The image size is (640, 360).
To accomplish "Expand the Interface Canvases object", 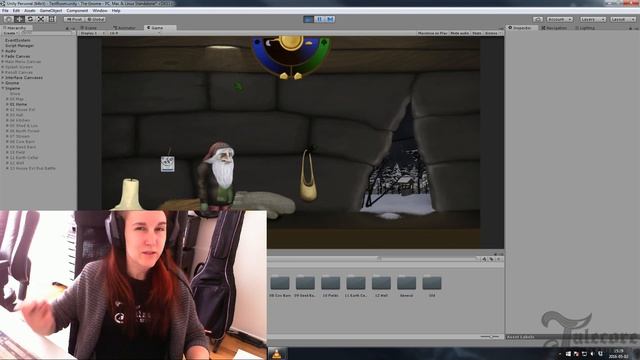I will pyautogui.click(x=3, y=78).
